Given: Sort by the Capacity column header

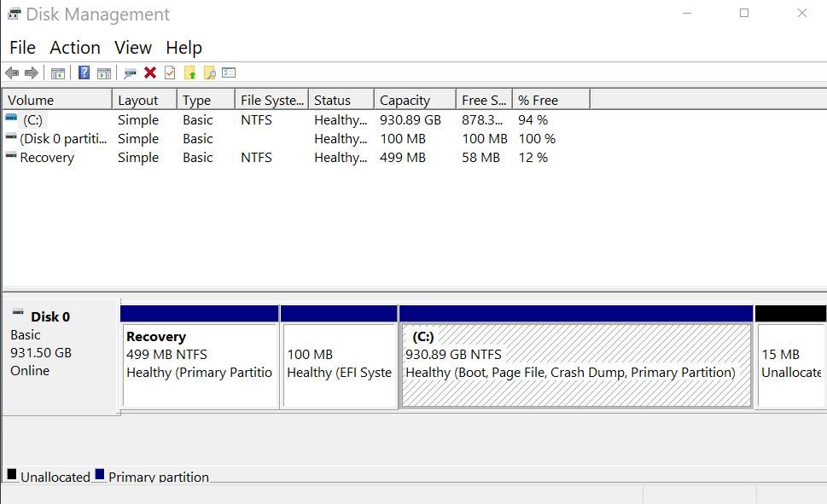Looking at the screenshot, I should pyautogui.click(x=415, y=100).
